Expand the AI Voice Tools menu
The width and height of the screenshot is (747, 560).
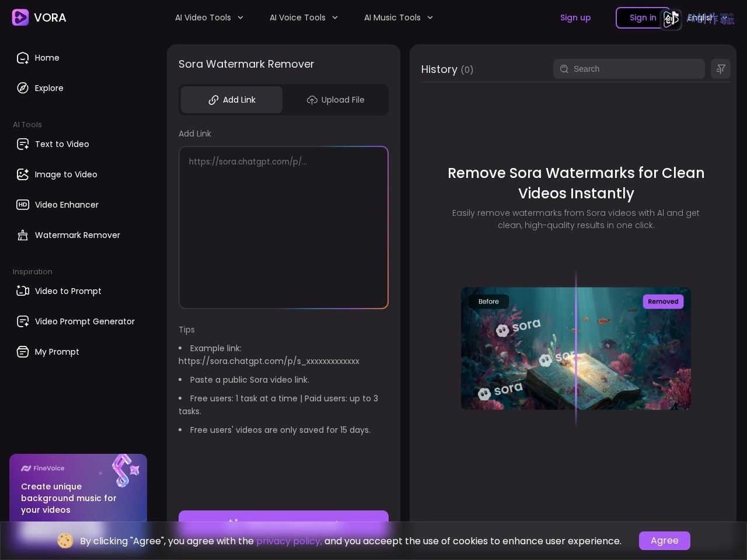(x=303, y=17)
